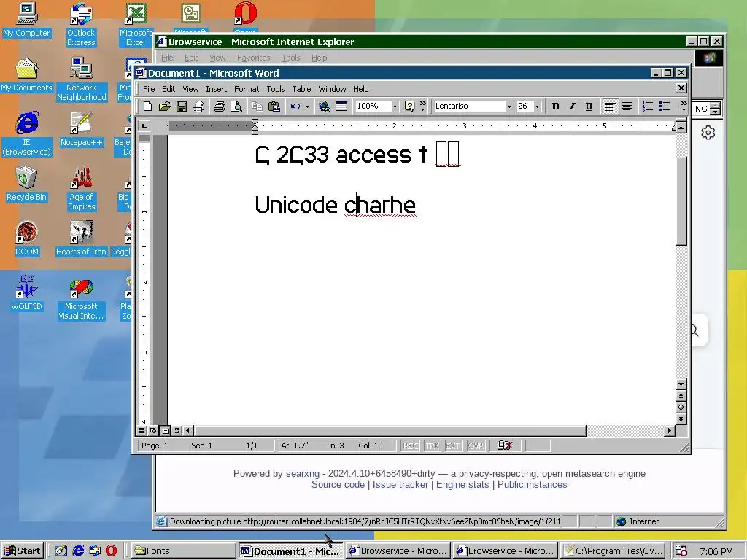Undo the last action in Word
This screenshot has height=560, width=747.
[x=295, y=106]
